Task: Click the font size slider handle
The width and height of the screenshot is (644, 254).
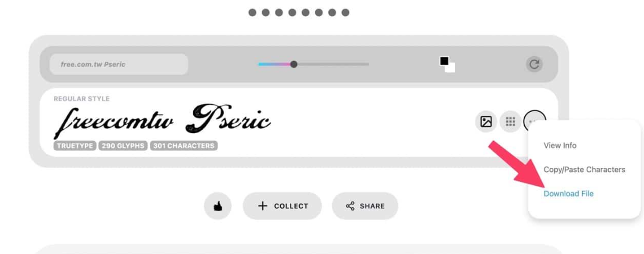Action: coord(293,64)
